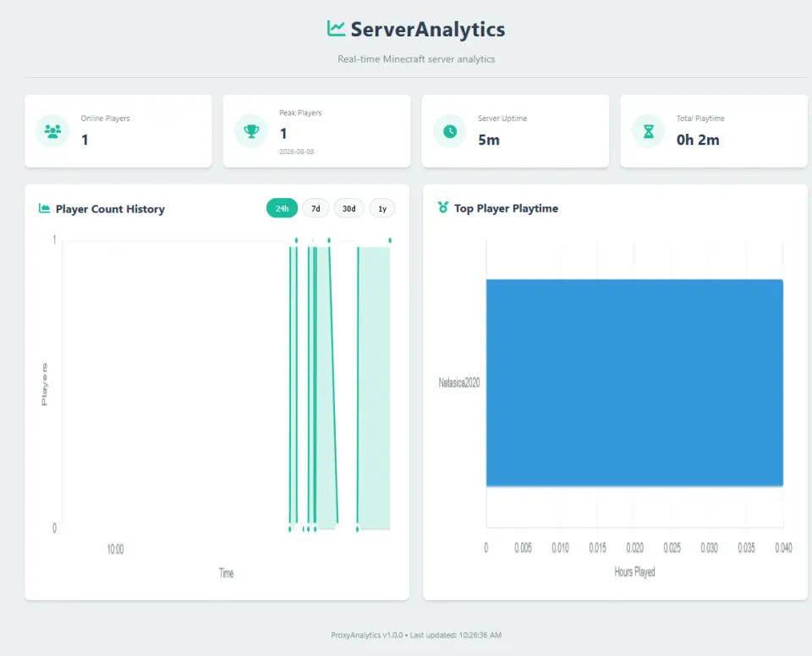
Task: Click the ServerAnalytics chart logo icon
Action: [336, 29]
